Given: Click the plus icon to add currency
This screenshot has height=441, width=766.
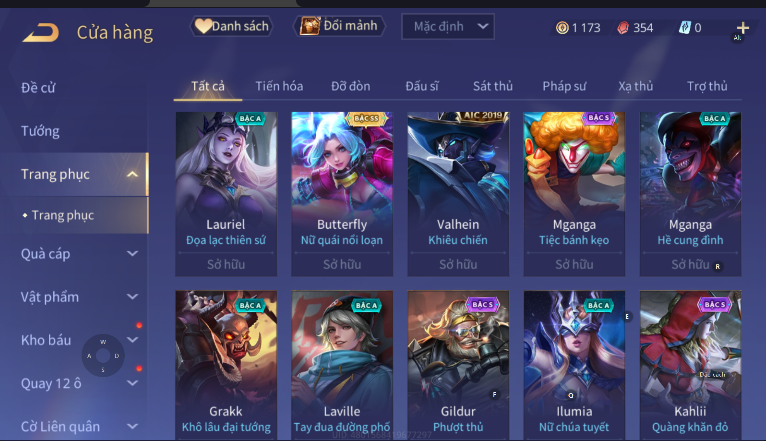Looking at the screenshot, I should click(x=743, y=28).
